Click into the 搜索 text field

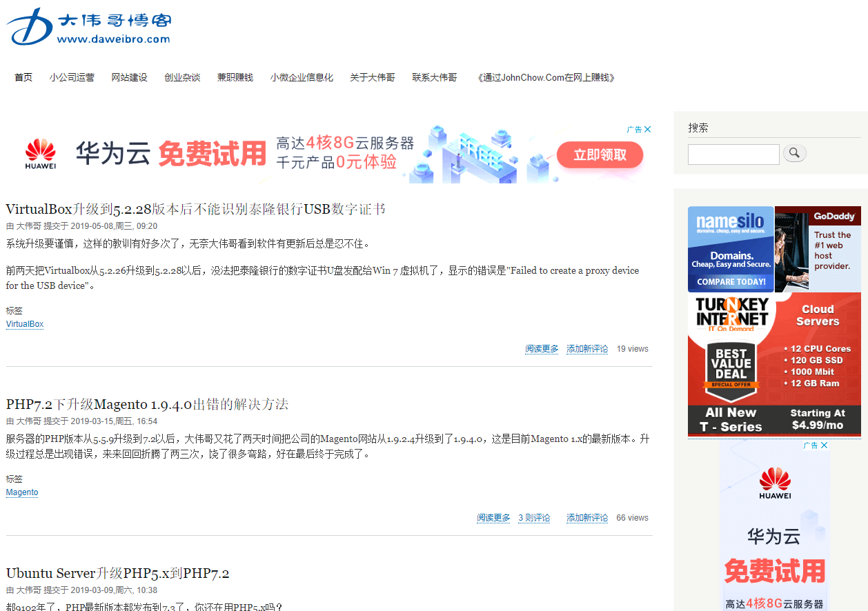coord(733,154)
